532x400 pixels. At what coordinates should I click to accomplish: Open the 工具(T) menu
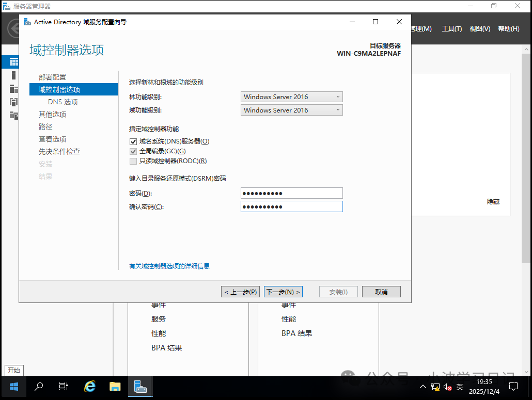point(451,29)
